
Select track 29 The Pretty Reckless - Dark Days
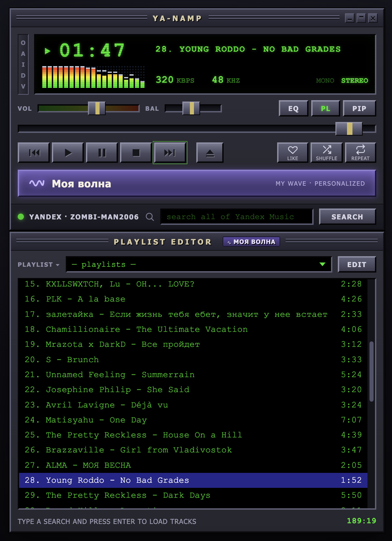pos(193,495)
